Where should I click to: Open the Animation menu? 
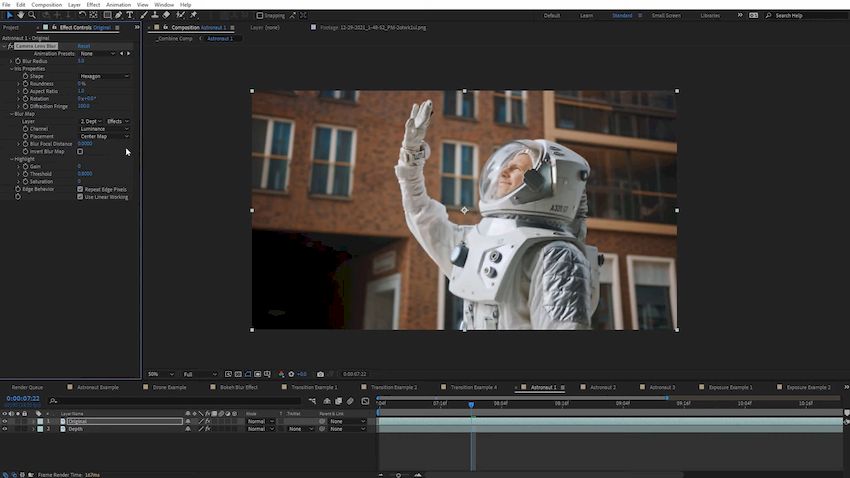click(x=118, y=5)
